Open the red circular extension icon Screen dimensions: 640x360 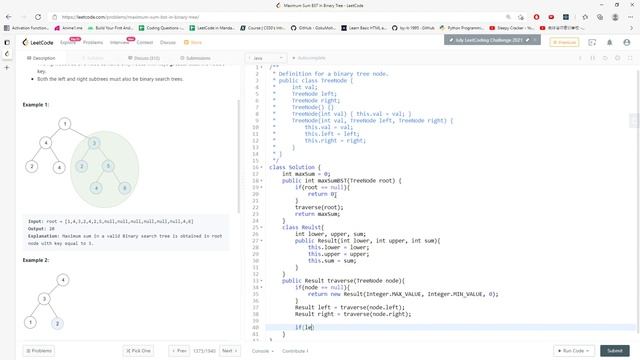click(x=536, y=17)
